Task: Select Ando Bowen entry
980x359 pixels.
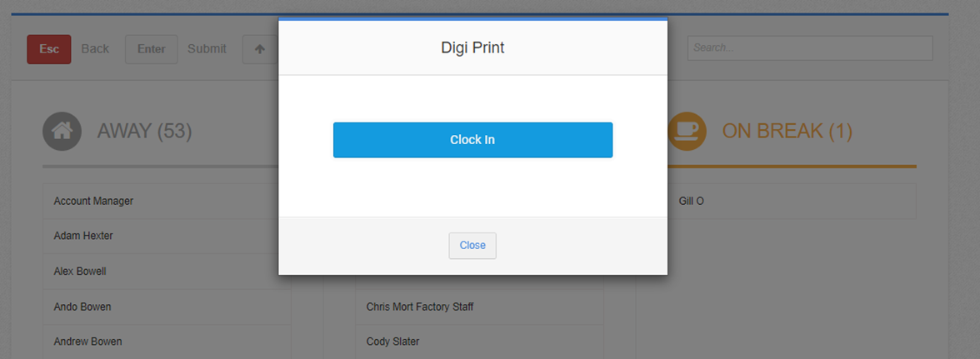Action: coord(167,307)
